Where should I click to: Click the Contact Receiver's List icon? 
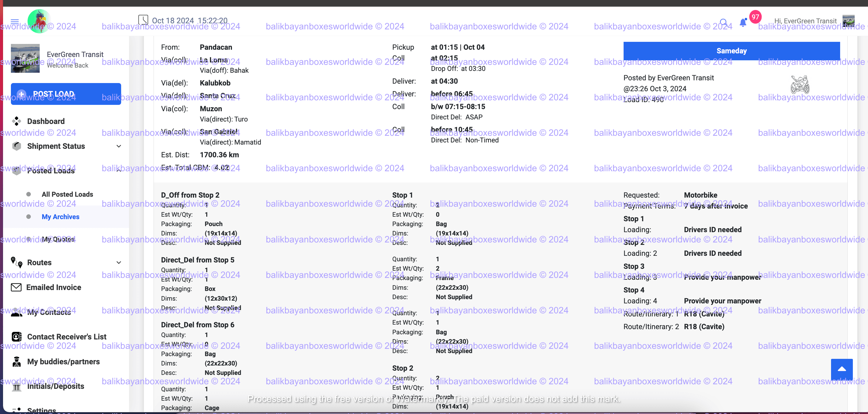(17, 336)
